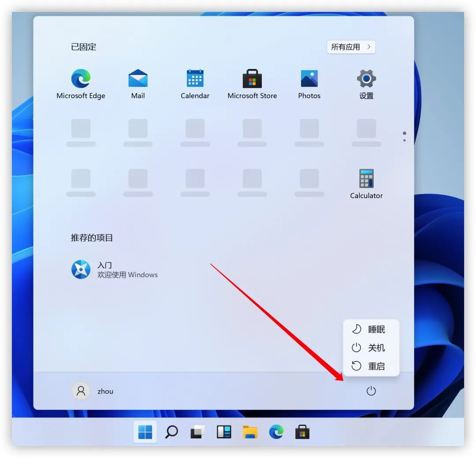Click the zhou user account button
Image resolution: width=476 pixels, height=458 pixels.
[93, 391]
